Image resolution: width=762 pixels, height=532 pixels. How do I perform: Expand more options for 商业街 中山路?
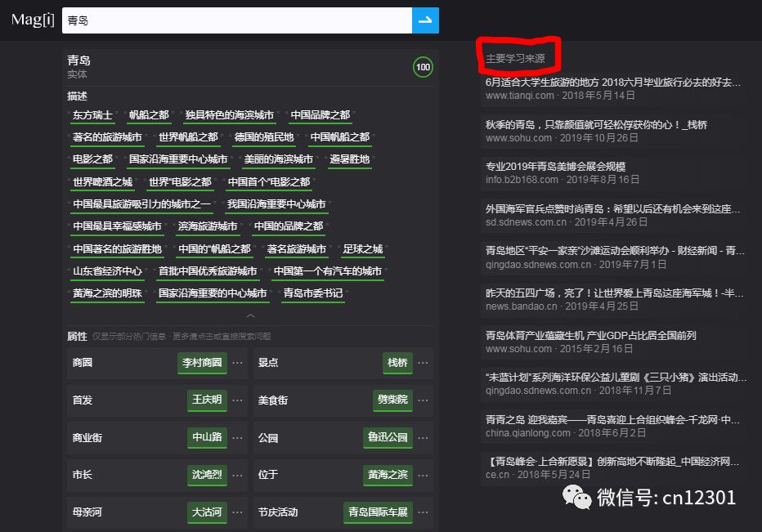237,437
